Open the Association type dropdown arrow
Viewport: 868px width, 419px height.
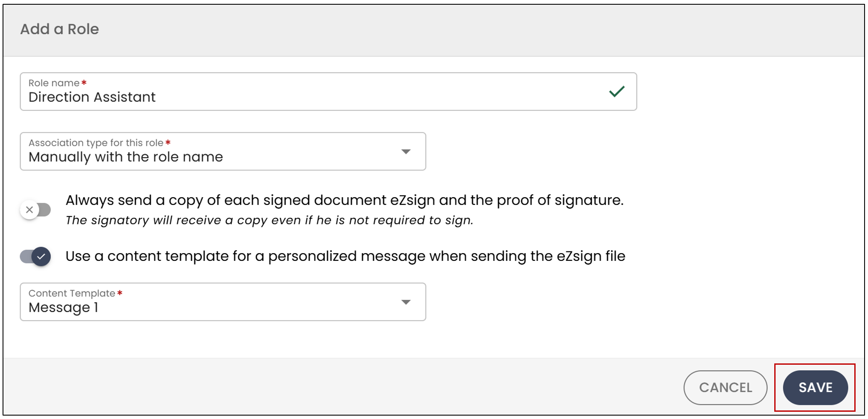[406, 152]
